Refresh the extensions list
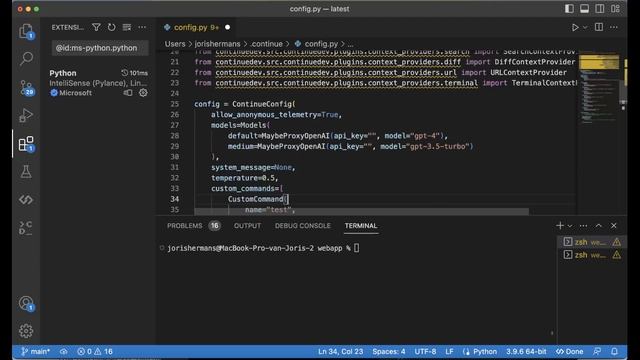The height and width of the screenshot is (360, 640). (x=111, y=27)
